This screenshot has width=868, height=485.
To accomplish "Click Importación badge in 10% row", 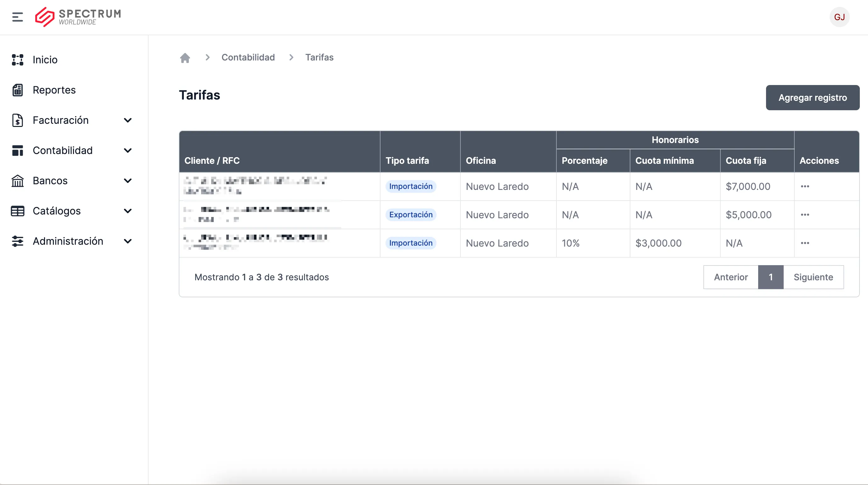I will click(411, 243).
